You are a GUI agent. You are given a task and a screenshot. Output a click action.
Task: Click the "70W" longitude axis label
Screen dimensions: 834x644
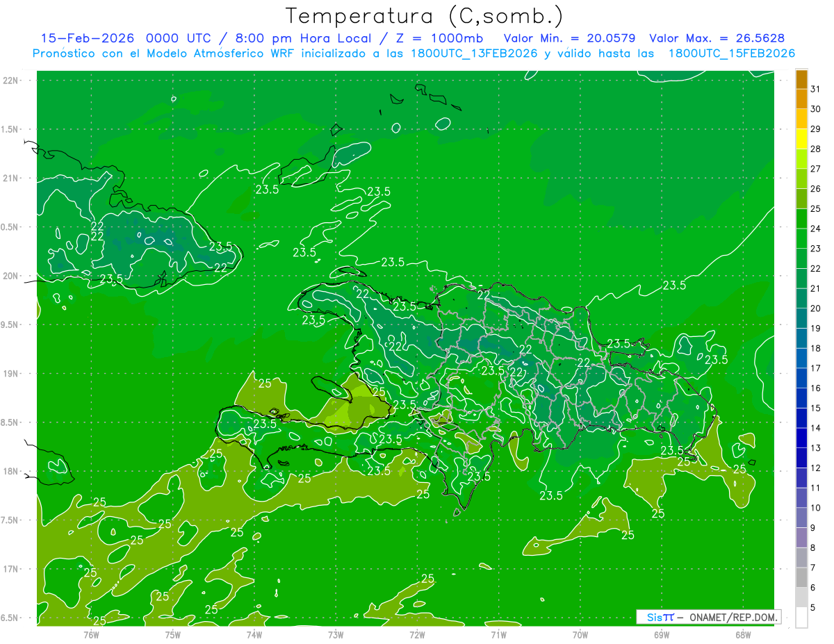[580, 634]
